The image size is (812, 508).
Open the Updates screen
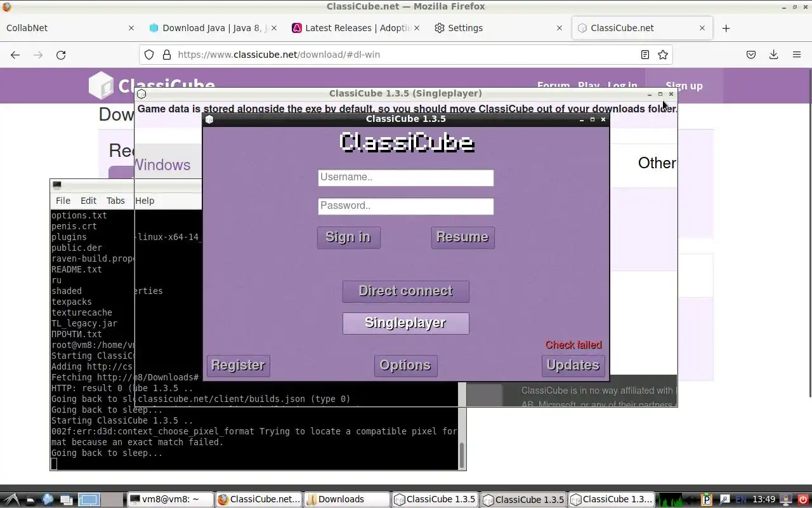[x=573, y=366]
